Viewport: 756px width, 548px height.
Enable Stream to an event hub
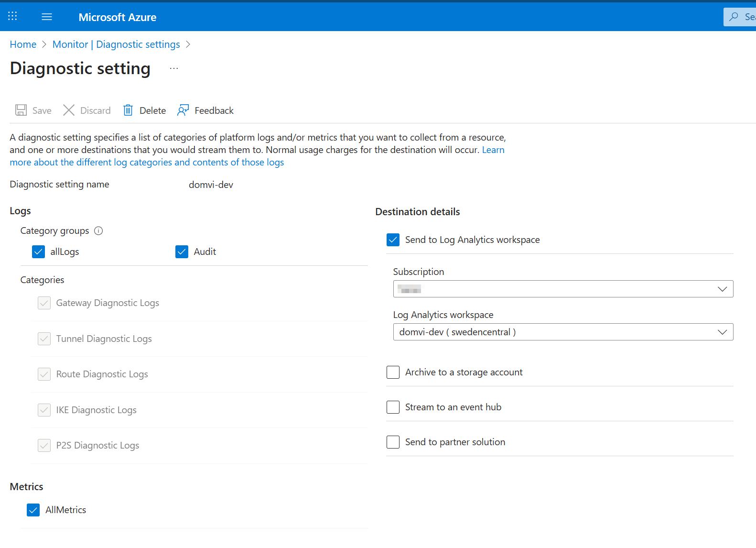(x=393, y=407)
